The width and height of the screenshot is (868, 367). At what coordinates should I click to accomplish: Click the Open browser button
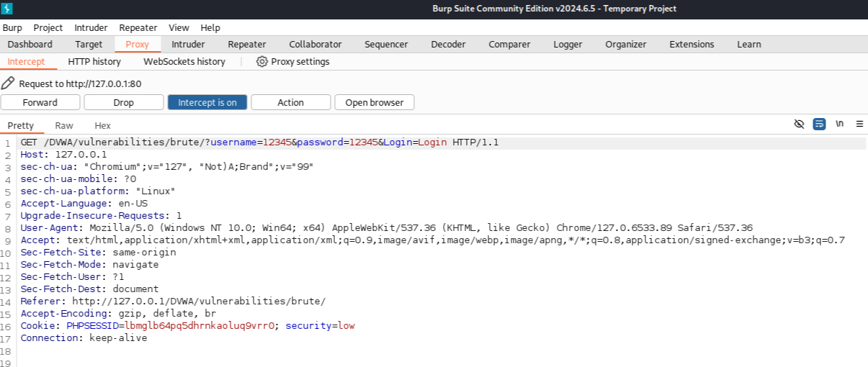pyautogui.click(x=375, y=102)
